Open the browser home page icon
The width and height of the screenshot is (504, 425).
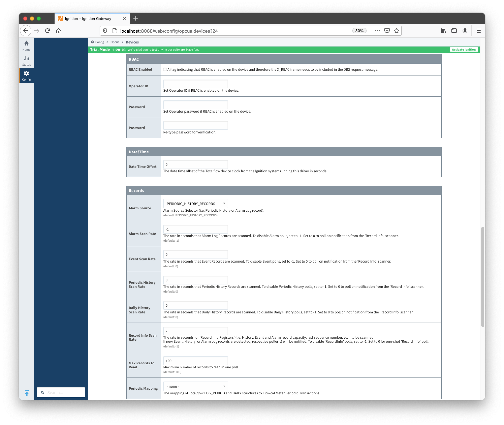[58, 31]
